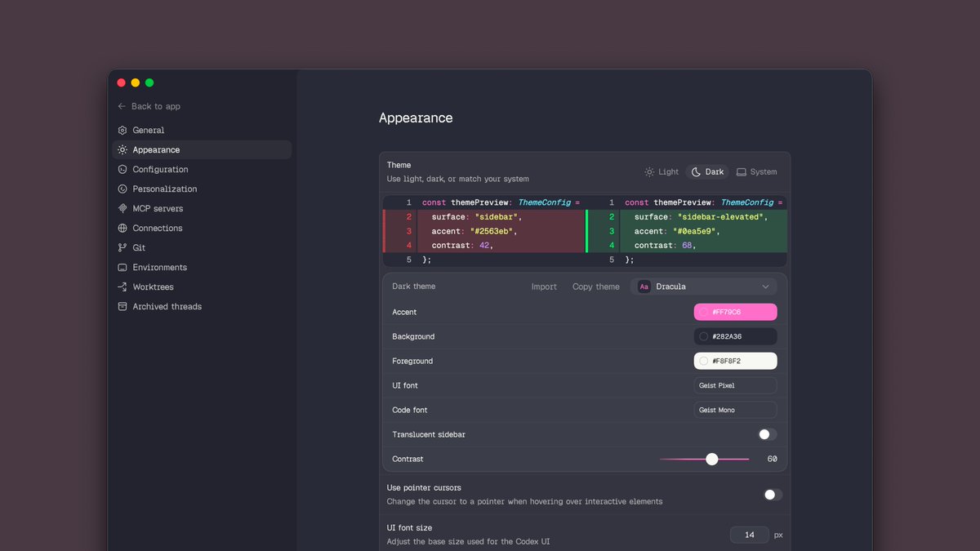Click the back arrow icon beside Back to app
The width and height of the screenshot is (980, 551).
point(122,106)
